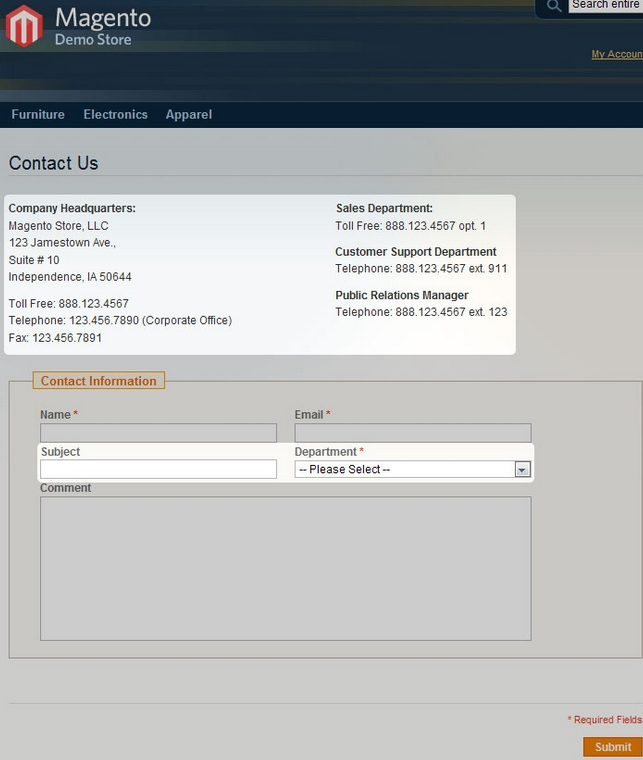
Task: Focus the Email input field
Action: (x=413, y=432)
